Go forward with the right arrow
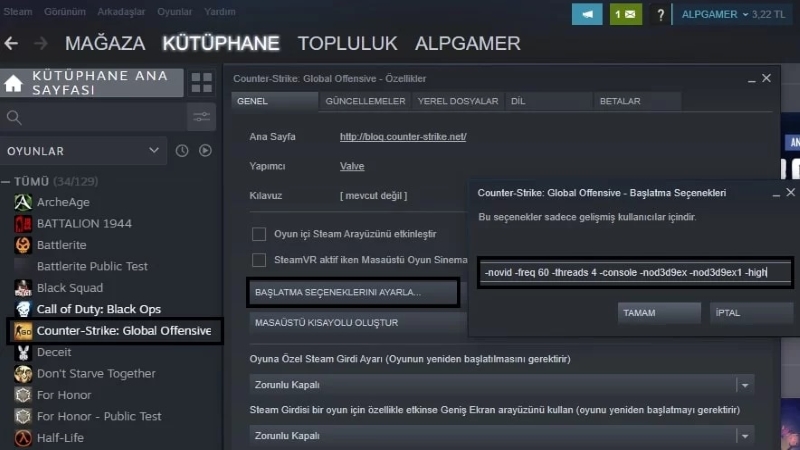 click(40, 43)
